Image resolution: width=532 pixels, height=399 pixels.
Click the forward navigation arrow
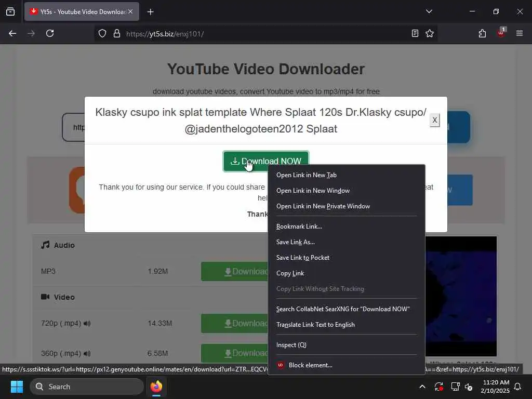coord(31,33)
